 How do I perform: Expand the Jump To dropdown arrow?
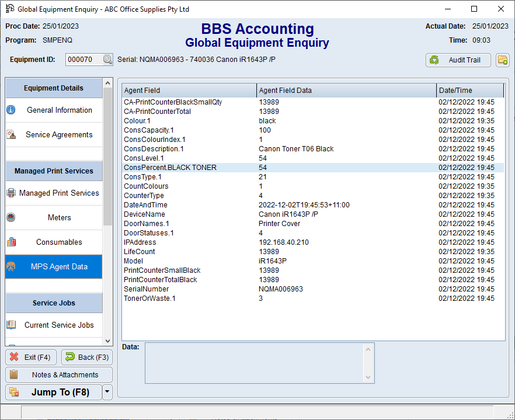(x=107, y=393)
